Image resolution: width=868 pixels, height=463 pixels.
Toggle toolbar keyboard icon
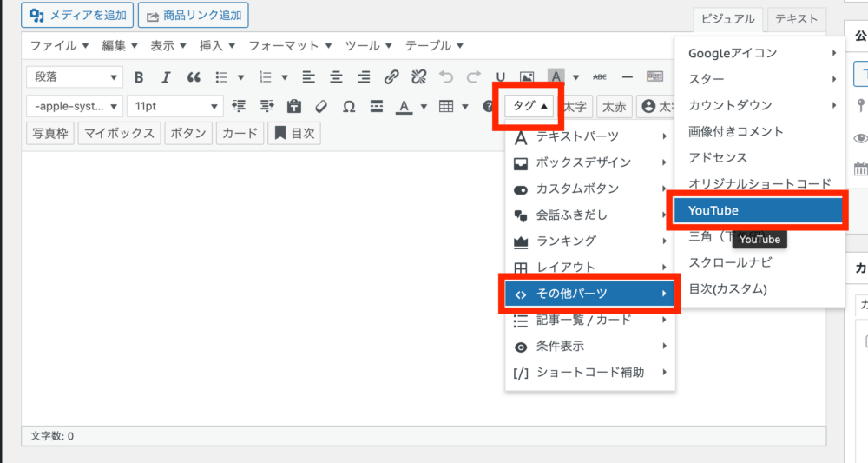point(654,76)
